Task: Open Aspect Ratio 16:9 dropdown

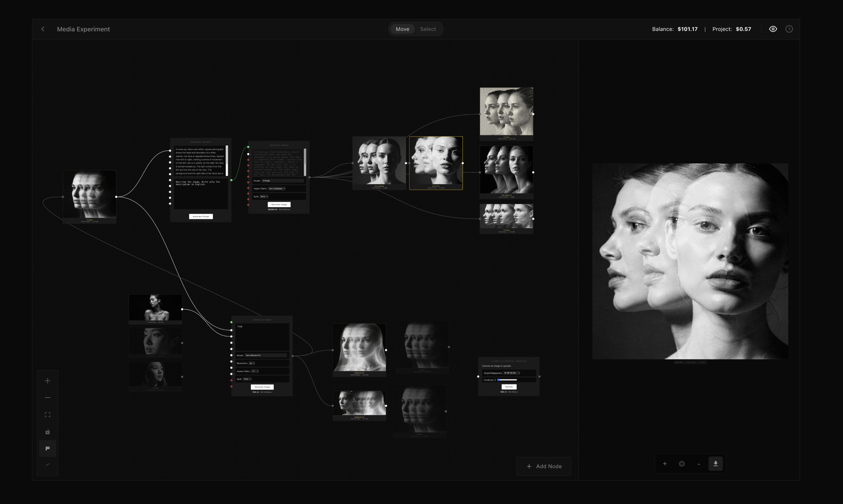Action: point(277,188)
